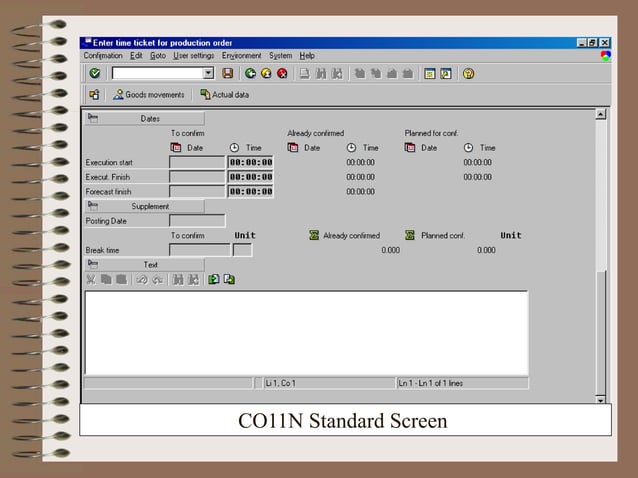Click the yellow Help question mark icon
Screen dimensions: 638x478
tap(468, 73)
